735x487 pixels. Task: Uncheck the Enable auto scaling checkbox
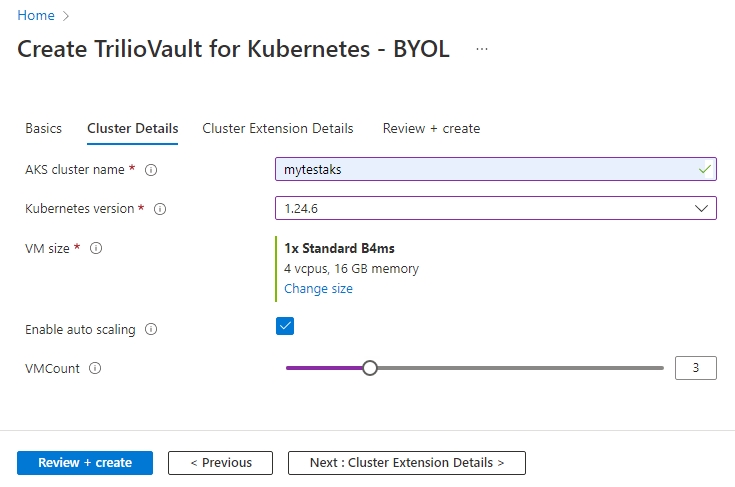click(285, 326)
